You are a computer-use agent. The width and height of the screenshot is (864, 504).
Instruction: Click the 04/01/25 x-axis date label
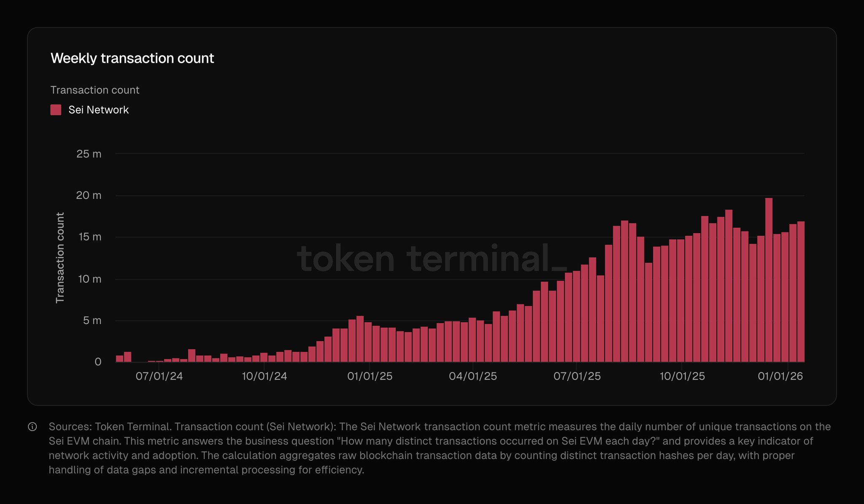472,376
